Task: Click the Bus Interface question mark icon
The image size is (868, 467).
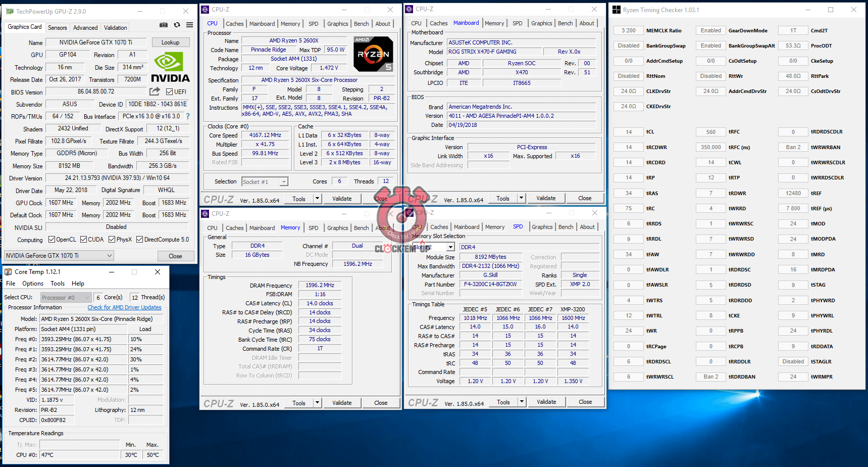Action: [x=188, y=116]
